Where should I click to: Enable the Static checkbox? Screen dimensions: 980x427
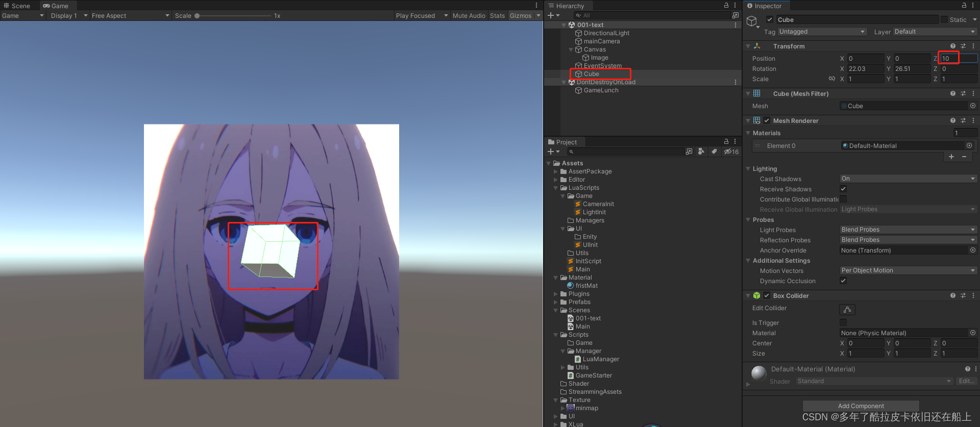click(x=944, y=19)
